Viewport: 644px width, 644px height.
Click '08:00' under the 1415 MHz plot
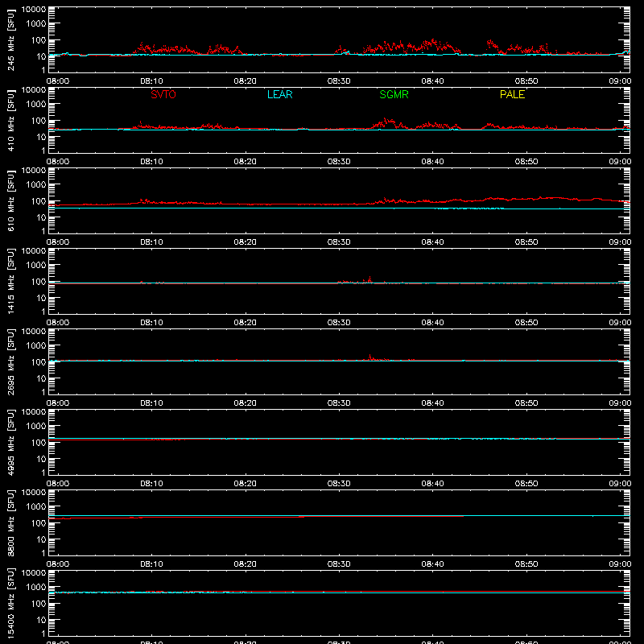[57, 323]
